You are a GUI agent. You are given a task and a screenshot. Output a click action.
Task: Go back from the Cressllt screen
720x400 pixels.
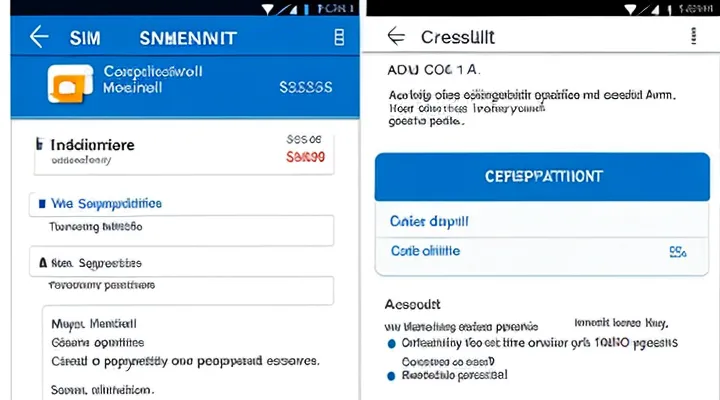click(397, 37)
